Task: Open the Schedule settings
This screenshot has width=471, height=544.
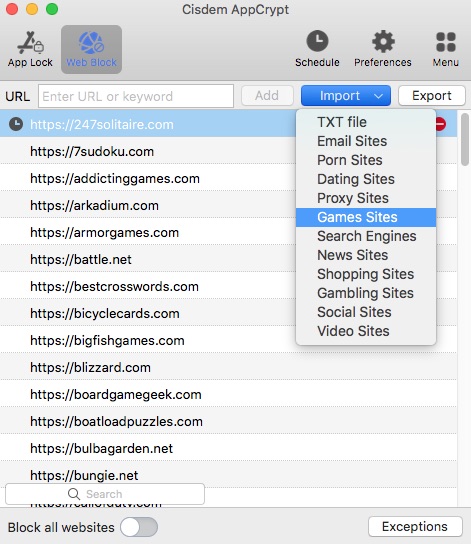Action: [x=317, y=49]
